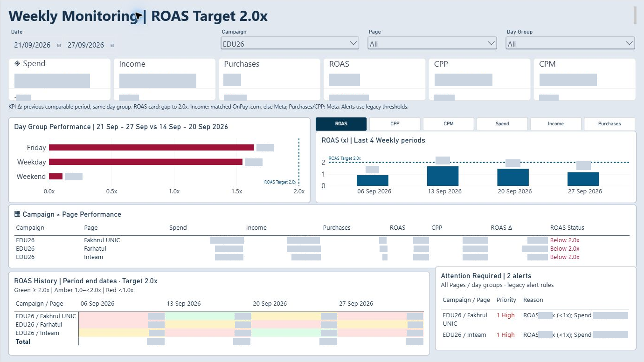The width and height of the screenshot is (644, 362).
Task: Click the 20 Sep 2026 bar in the ROAS chart
Action: [x=513, y=178]
